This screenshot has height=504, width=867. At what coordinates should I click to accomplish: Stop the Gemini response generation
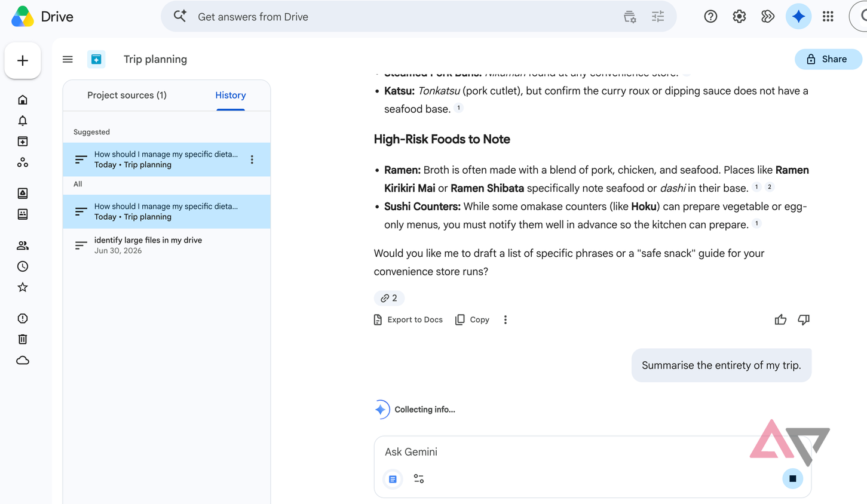pos(793,479)
